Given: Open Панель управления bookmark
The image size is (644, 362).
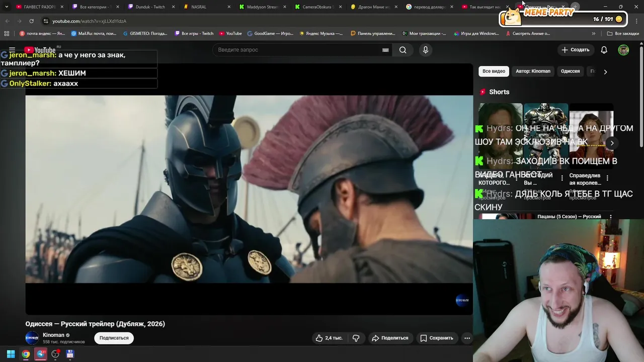Looking at the screenshot, I should pyautogui.click(x=373, y=34).
